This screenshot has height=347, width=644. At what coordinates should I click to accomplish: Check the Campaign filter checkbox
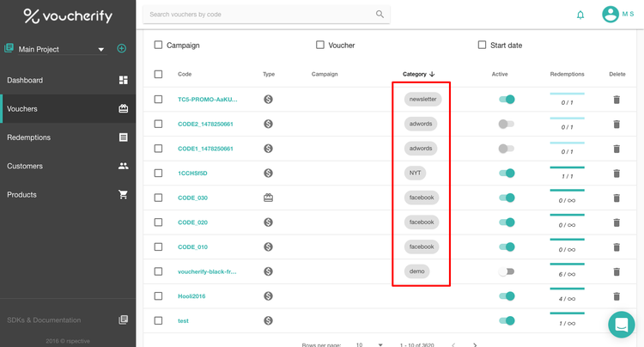pyautogui.click(x=158, y=45)
